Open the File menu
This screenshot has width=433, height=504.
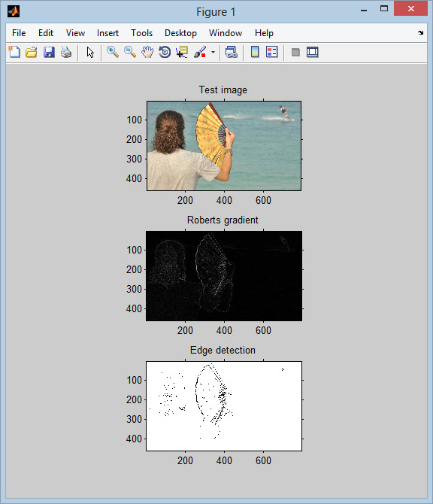(x=19, y=33)
